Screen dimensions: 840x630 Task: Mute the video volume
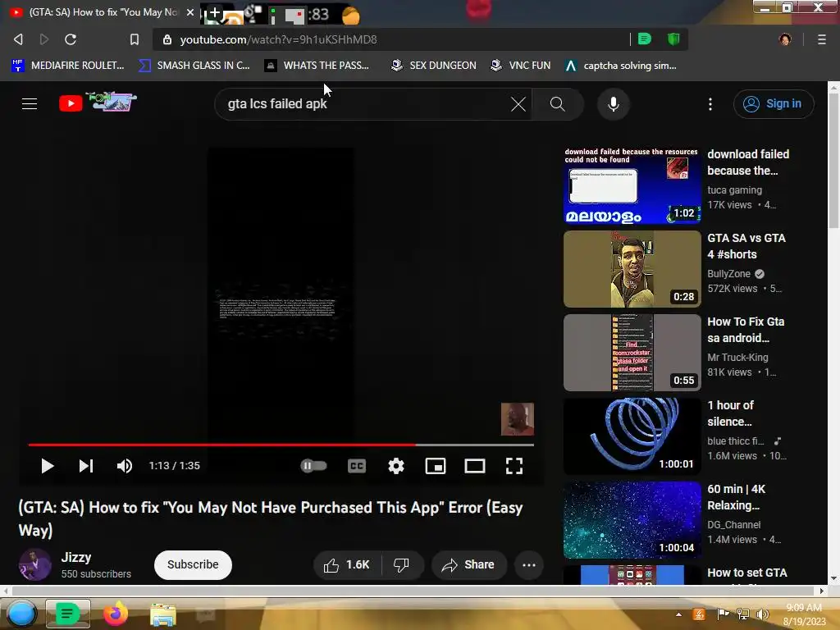[x=125, y=466]
